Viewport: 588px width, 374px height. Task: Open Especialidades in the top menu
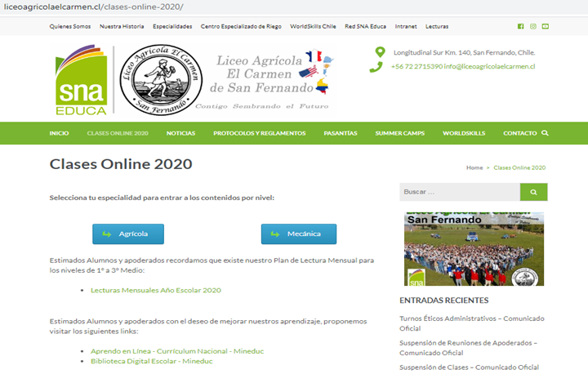pyautogui.click(x=171, y=26)
